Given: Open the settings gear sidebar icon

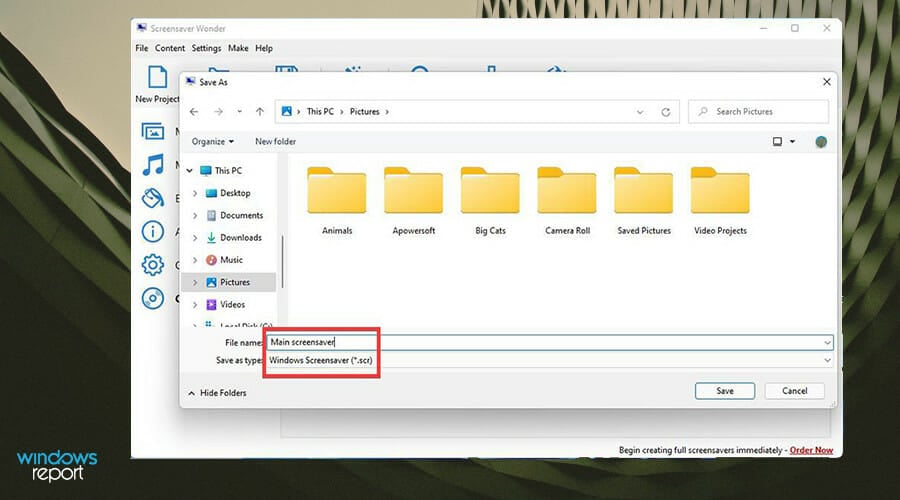Looking at the screenshot, I should tap(153, 265).
